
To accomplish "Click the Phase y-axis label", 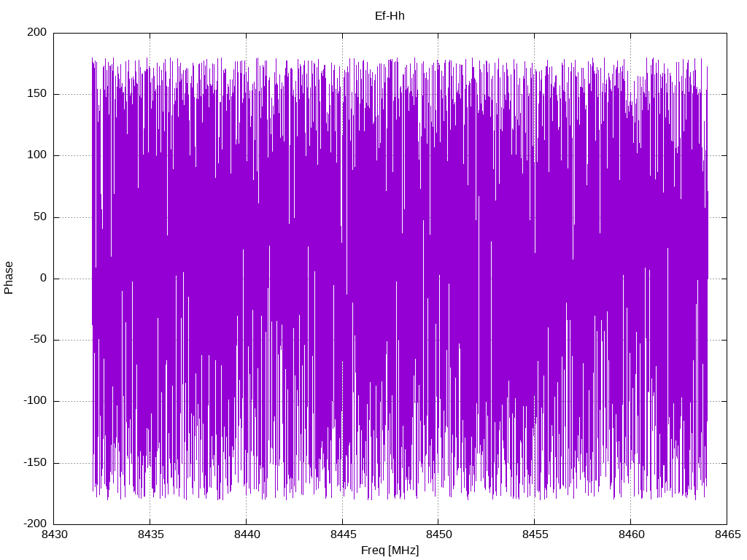I will click(9, 278).
